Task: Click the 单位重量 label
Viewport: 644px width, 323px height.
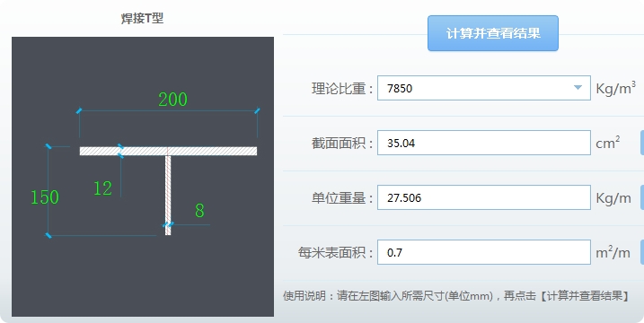Action: [342, 197]
